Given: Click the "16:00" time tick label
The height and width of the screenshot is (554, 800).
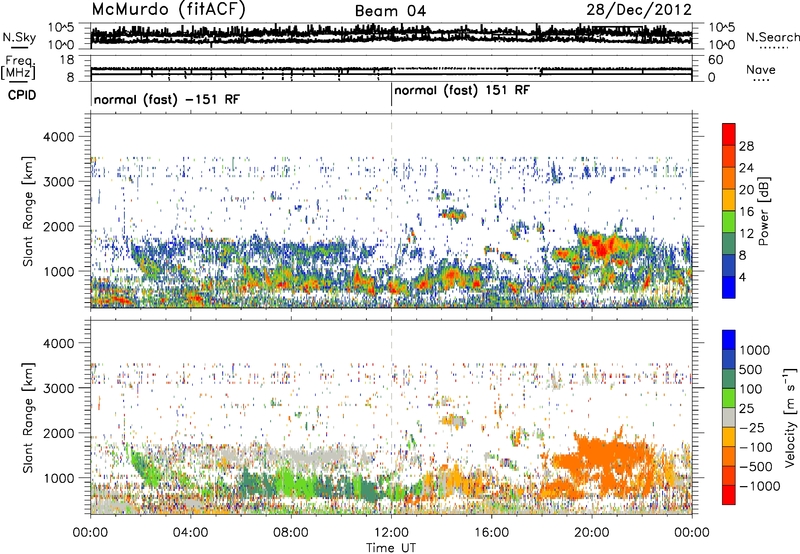Looking at the screenshot, I should (x=491, y=533).
